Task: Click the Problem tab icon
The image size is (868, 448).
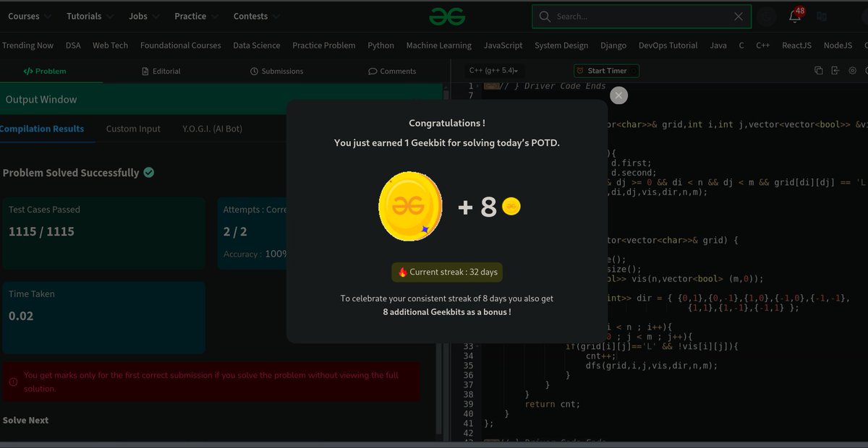Action: tap(27, 72)
